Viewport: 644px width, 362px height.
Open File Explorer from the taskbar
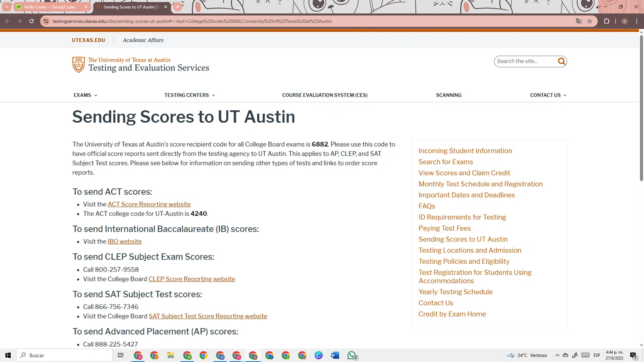click(x=170, y=355)
